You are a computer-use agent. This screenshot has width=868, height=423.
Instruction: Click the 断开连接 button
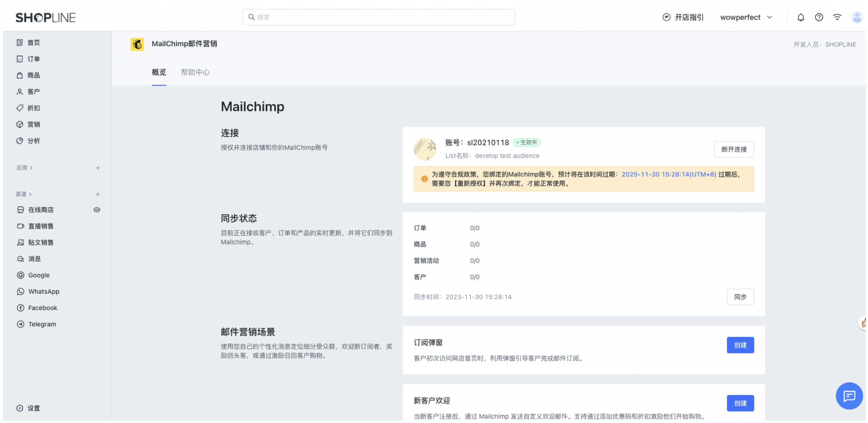(x=733, y=149)
